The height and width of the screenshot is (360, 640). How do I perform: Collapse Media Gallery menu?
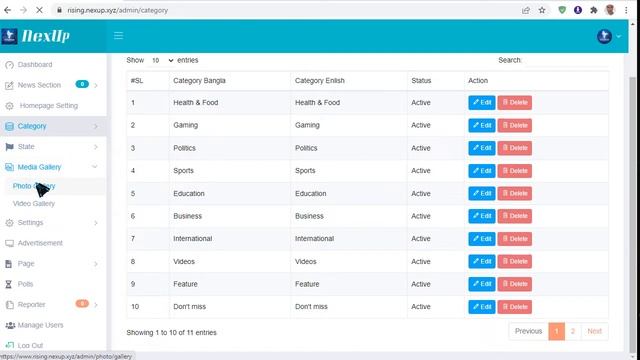[x=52, y=167]
